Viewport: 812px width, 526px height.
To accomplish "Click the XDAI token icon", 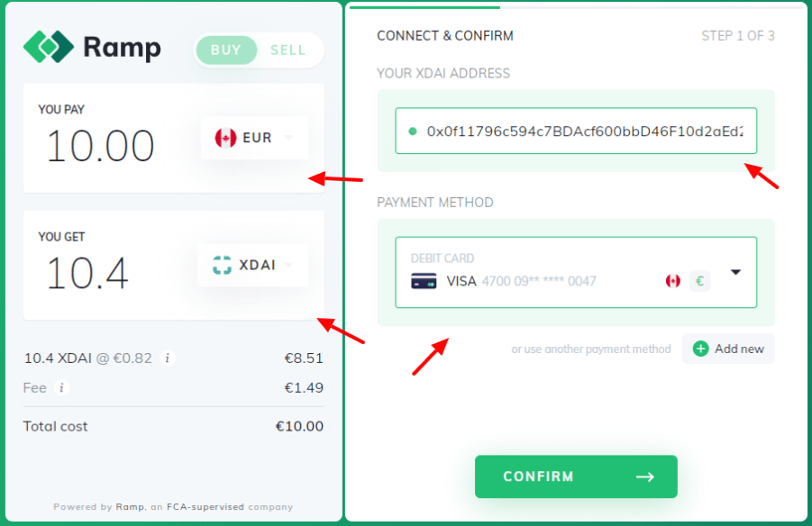I will click(x=223, y=265).
